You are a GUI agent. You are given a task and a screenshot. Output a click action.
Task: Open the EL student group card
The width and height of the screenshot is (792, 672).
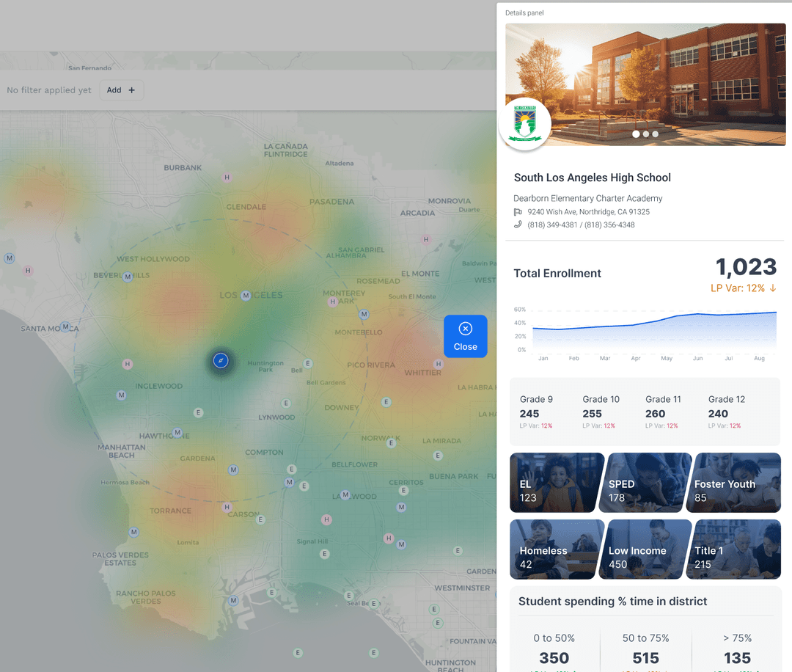(555, 483)
